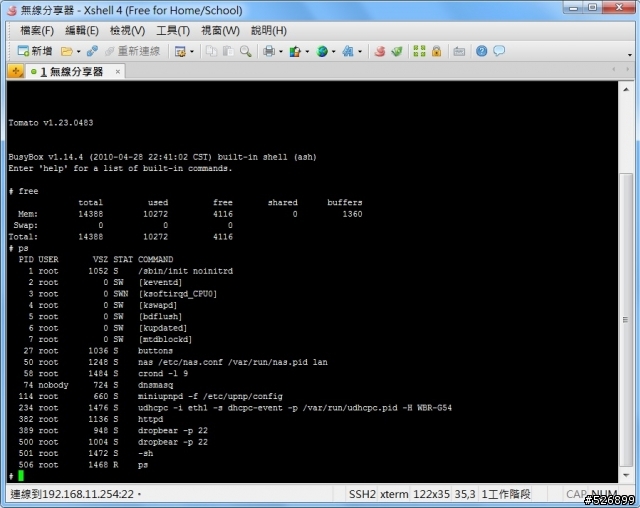Image resolution: width=640 pixels, height=508 pixels.
Task: Click the terminal scrollbar down arrow
Action: pos(626,475)
